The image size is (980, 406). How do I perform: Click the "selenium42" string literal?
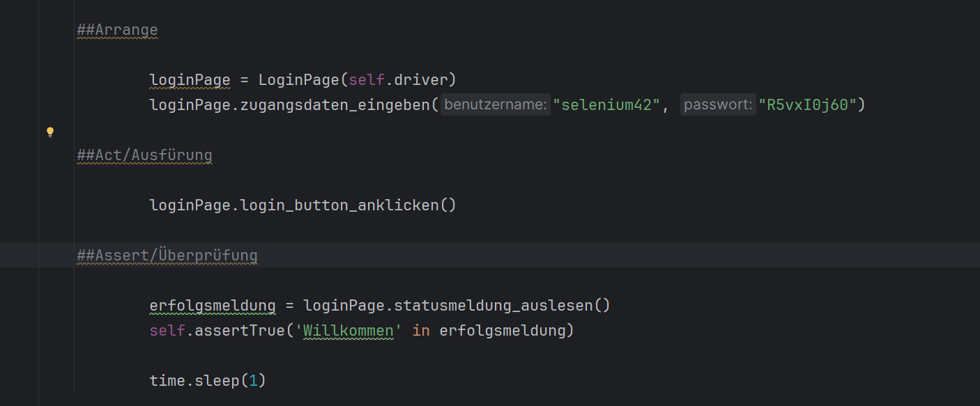(x=606, y=105)
